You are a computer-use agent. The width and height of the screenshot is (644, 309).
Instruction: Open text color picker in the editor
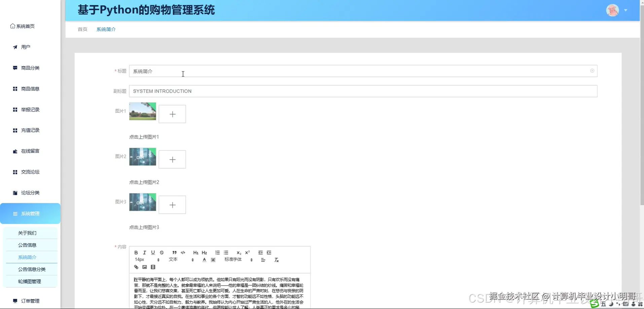click(x=204, y=260)
